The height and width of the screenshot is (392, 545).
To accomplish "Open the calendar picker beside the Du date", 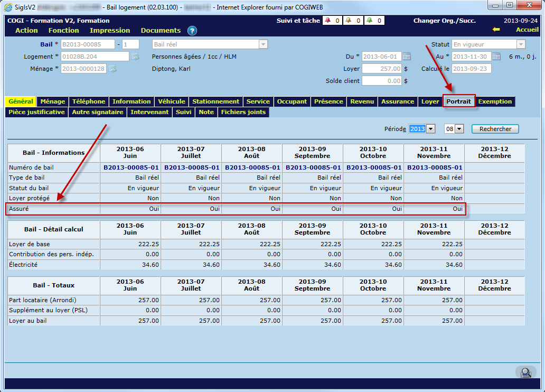I will pos(407,57).
